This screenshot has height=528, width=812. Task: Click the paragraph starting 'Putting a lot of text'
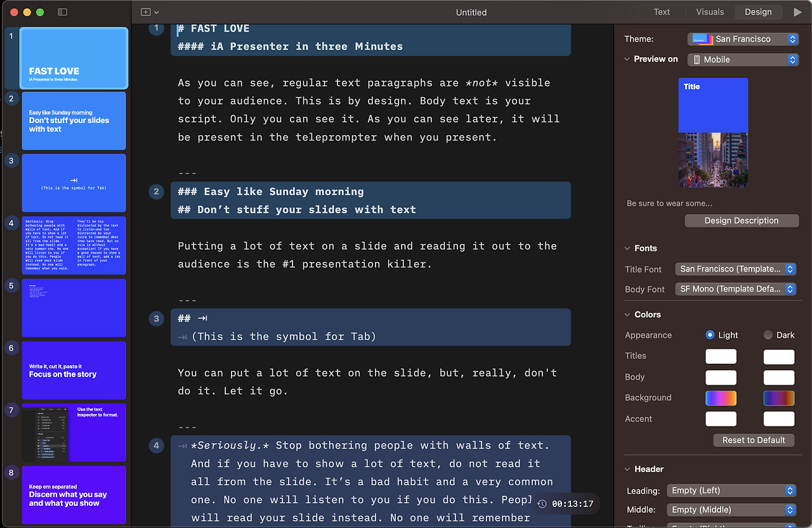(x=367, y=255)
